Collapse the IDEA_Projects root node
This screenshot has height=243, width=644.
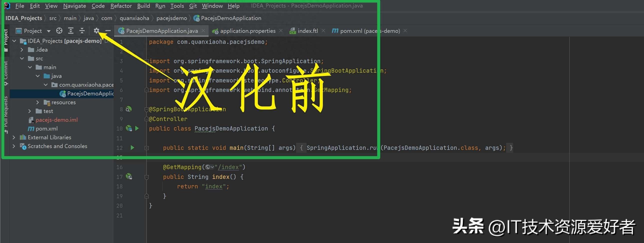tap(14, 41)
